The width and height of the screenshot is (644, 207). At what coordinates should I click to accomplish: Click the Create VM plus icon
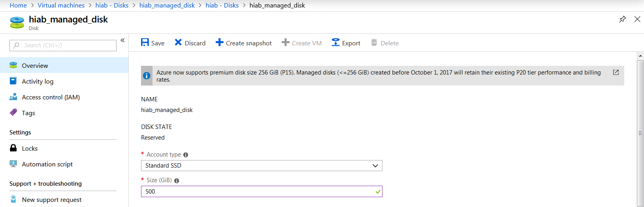pos(285,42)
